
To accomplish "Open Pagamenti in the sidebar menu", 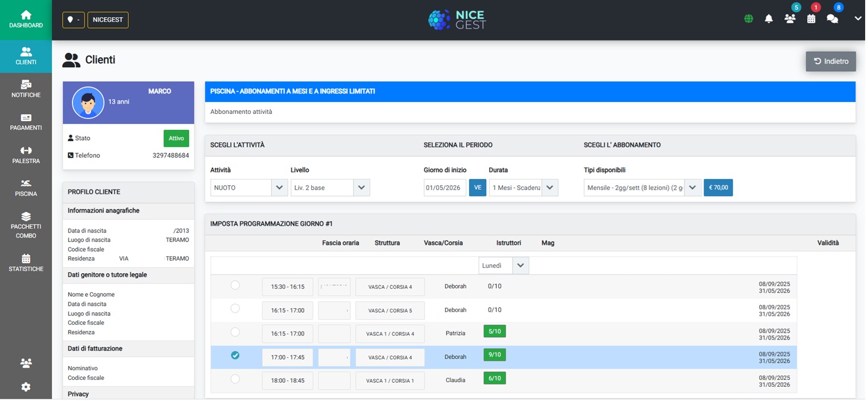I will (x=26, y=122).
